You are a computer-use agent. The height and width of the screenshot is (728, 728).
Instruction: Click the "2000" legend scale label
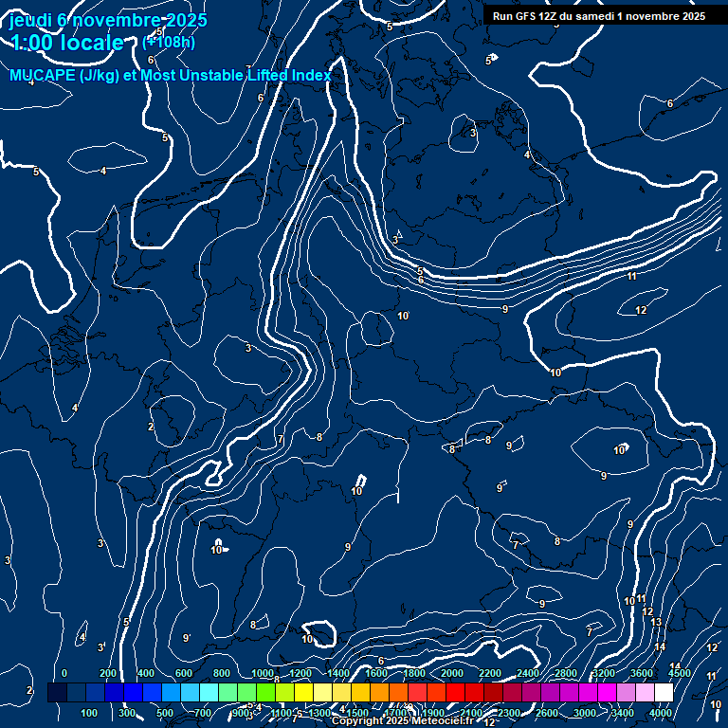[x=452, y=673]
